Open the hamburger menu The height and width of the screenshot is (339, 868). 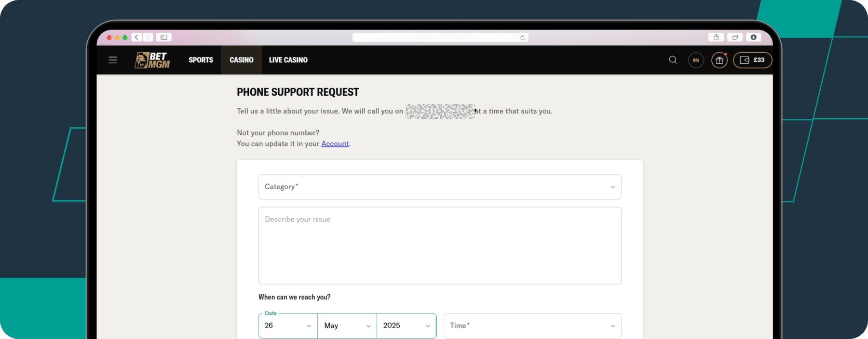(113, 60)
